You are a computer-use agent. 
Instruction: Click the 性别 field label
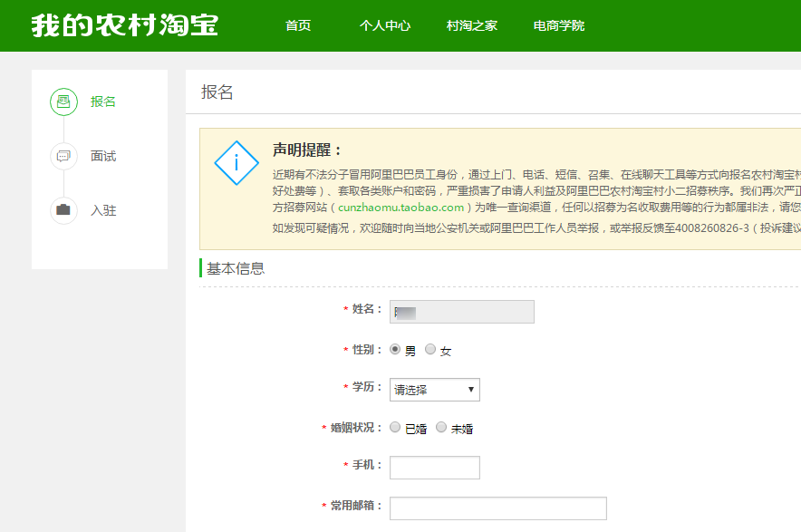[x=366, y=350]
